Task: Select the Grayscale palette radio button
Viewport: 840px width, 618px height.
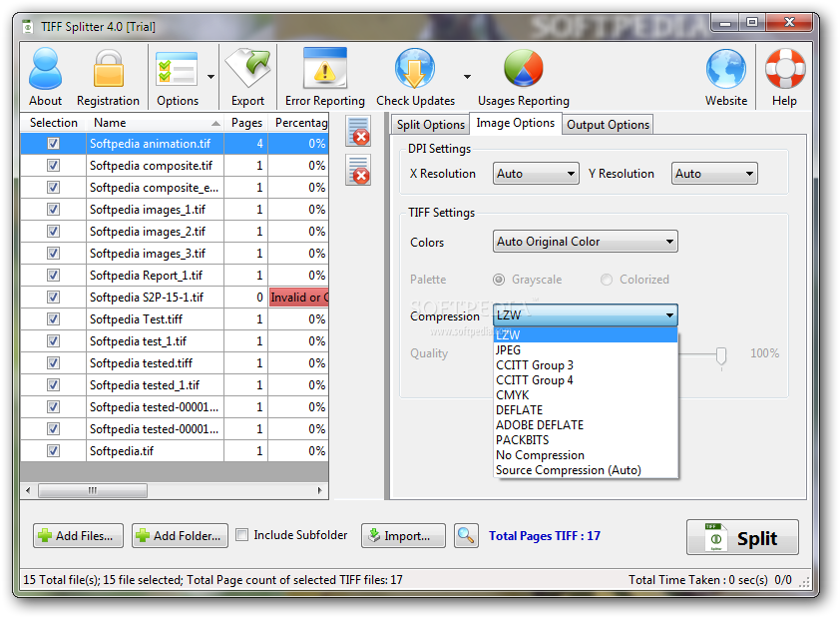Action: point(499,280)
